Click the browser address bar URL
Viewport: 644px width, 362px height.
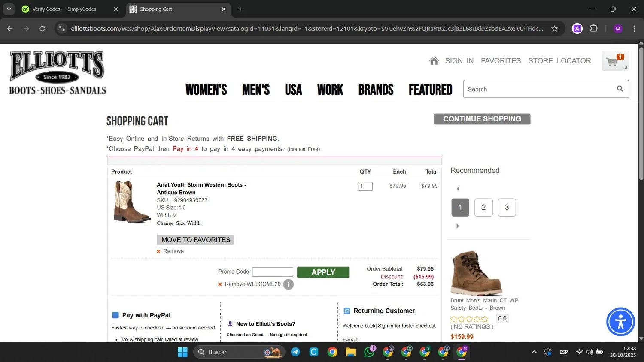(307, 29)
